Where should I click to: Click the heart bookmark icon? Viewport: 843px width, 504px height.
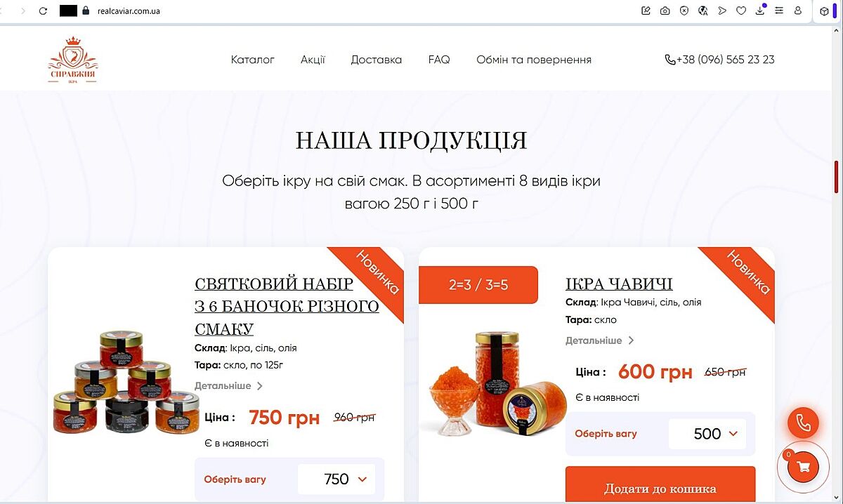(741, 11)
